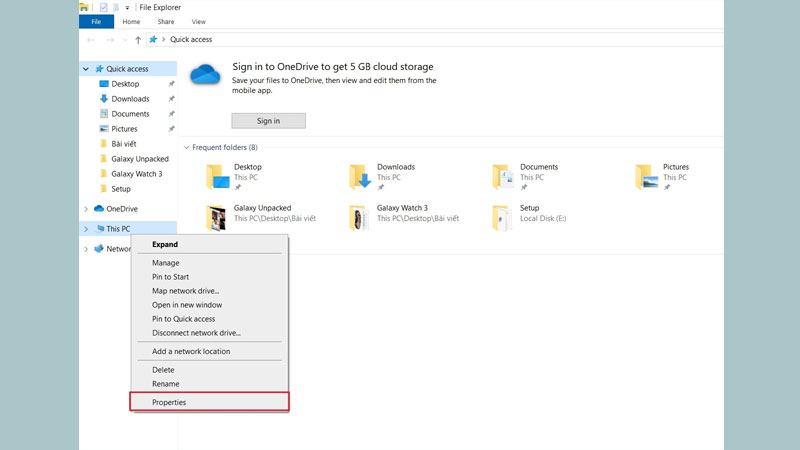The height and width of the screenshot is (450, 800).
Task: Click the blue File tab button
Action: 96,21
